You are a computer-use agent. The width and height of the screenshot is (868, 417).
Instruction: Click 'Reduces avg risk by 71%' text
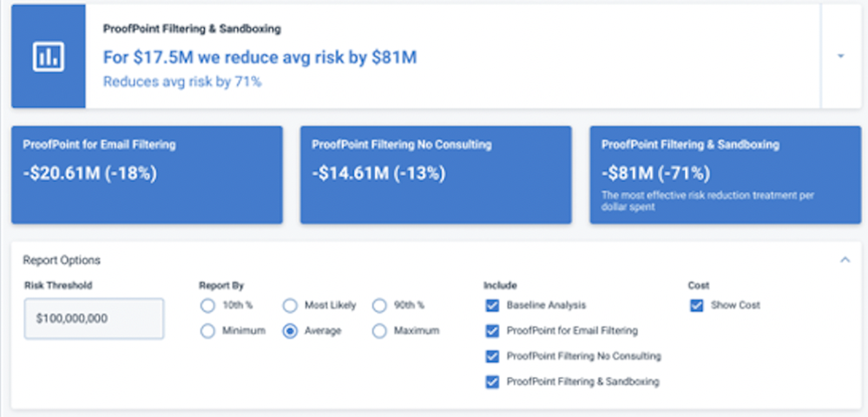(x=182, y=82)
